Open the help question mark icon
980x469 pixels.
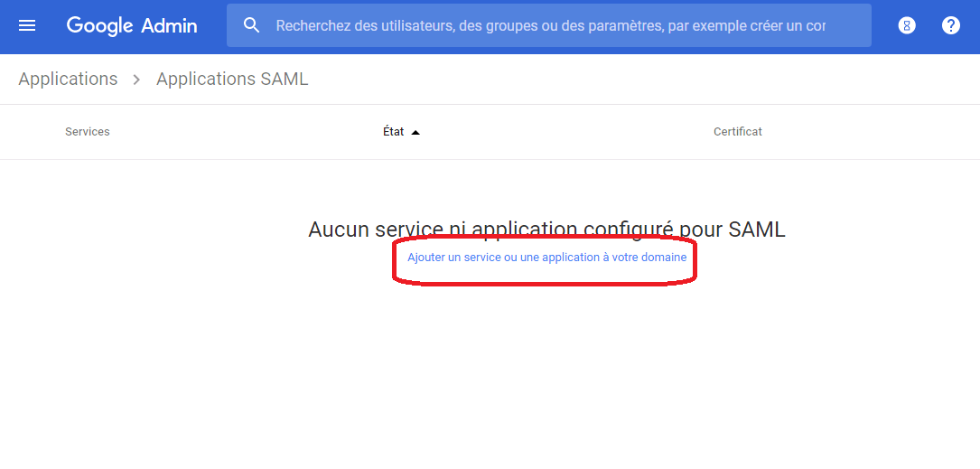click(x=950, y=25)
